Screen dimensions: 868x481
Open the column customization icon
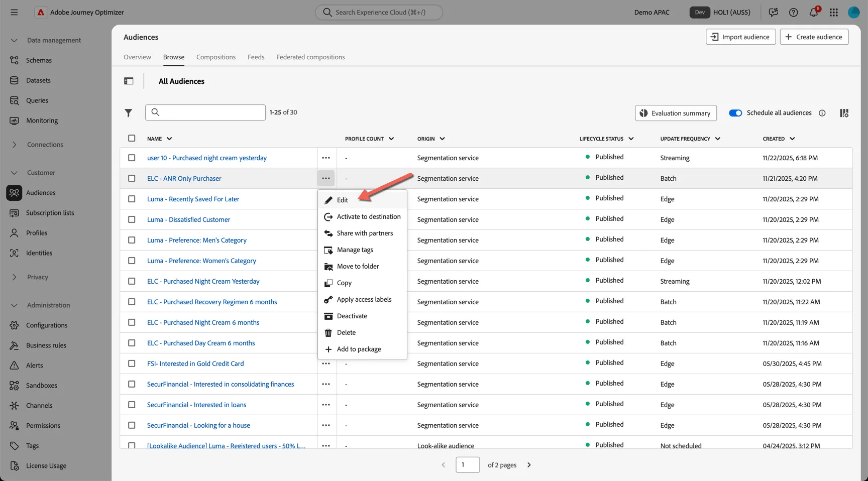coord(844,113)
